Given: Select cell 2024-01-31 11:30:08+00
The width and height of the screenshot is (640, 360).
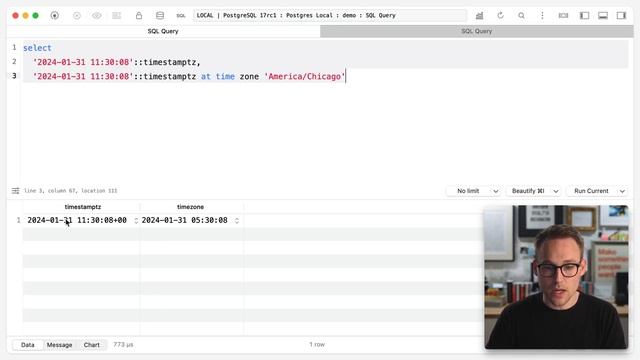Looking at the screenshot, I should point(77,220).
